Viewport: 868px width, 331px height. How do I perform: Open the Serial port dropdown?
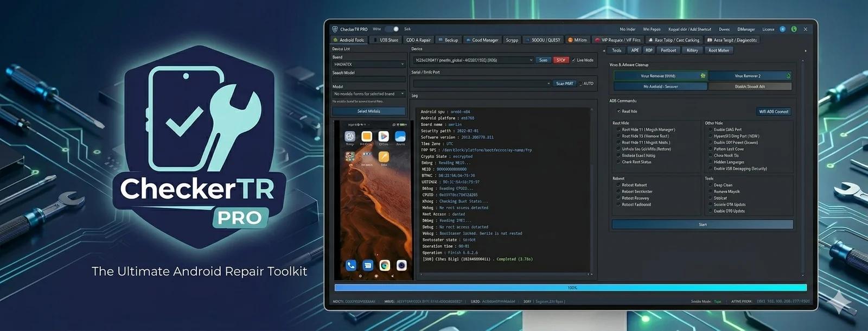point(482,84)
